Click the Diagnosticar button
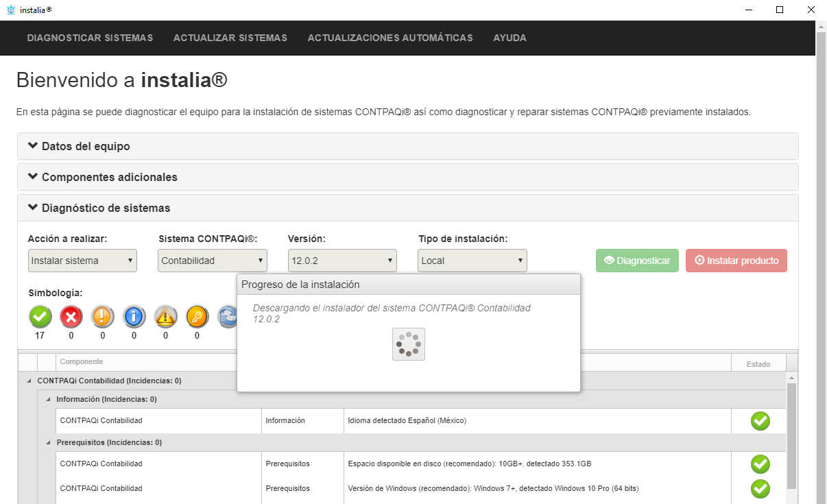827x504 pixels. click(x=637, y=261)
